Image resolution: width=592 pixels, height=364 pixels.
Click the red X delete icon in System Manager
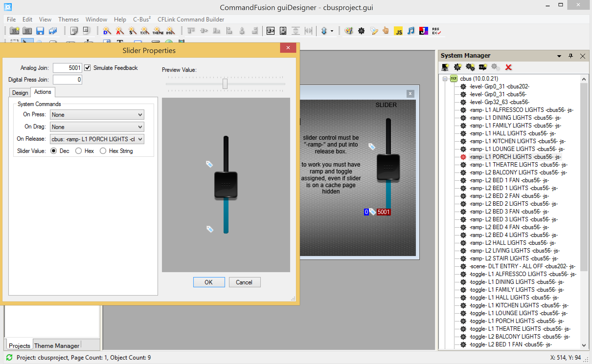click(x=508, y=67)
